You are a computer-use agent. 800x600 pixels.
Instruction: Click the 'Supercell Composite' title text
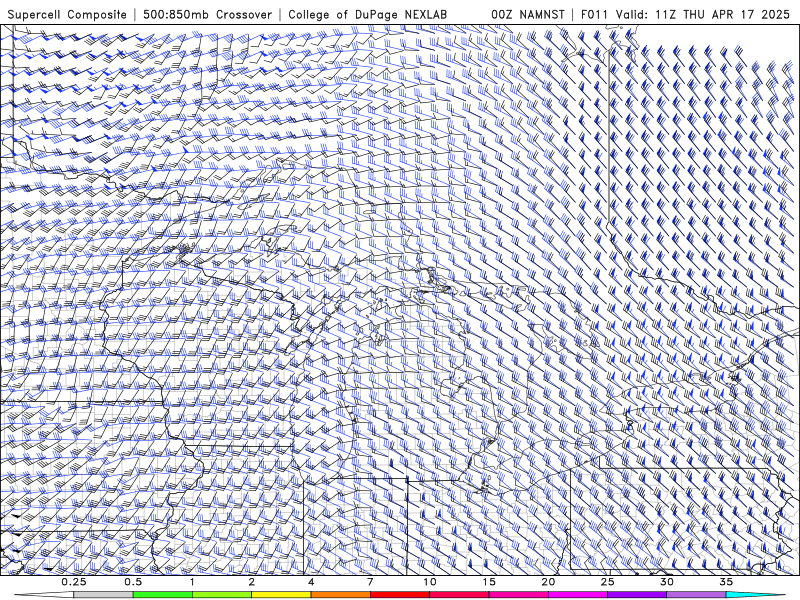pos(67,14)
